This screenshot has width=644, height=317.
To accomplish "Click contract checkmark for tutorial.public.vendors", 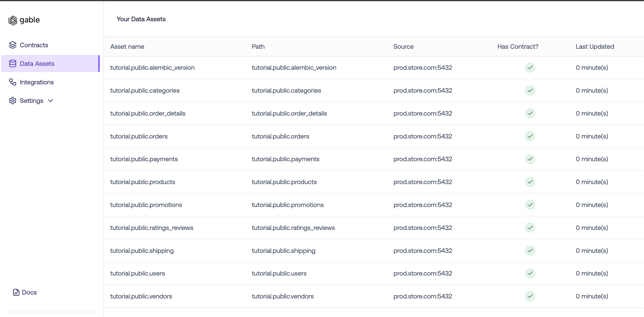I will pos(530,296).
